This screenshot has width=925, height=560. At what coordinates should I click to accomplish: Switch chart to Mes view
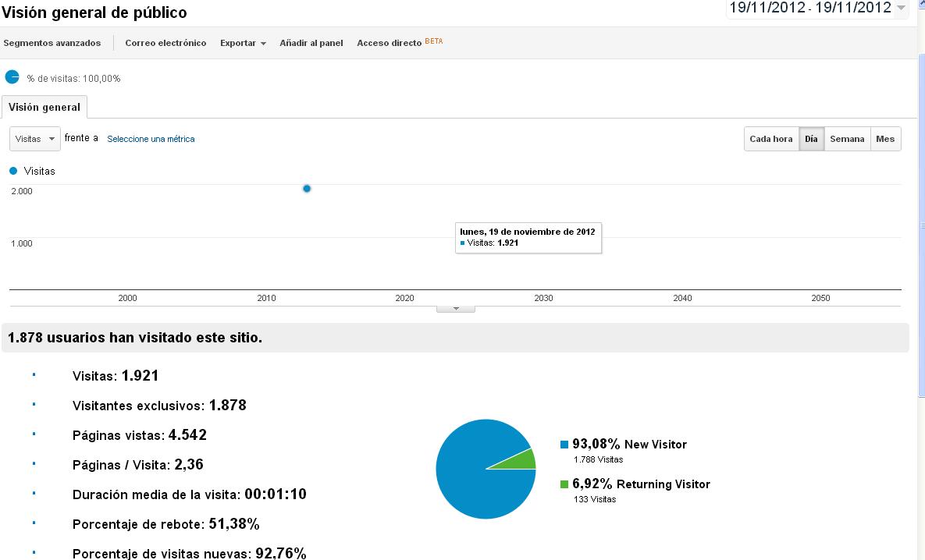click(885, 139)
